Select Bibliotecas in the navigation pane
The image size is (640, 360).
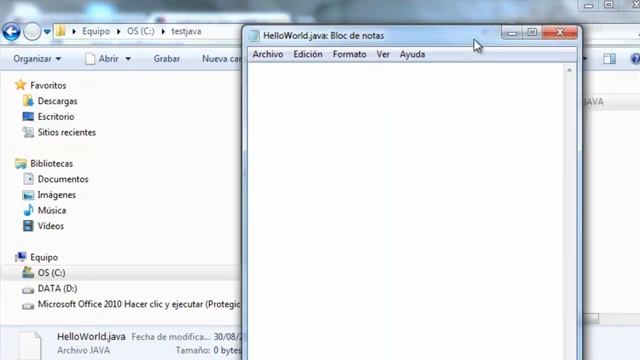tap(51, 164)
